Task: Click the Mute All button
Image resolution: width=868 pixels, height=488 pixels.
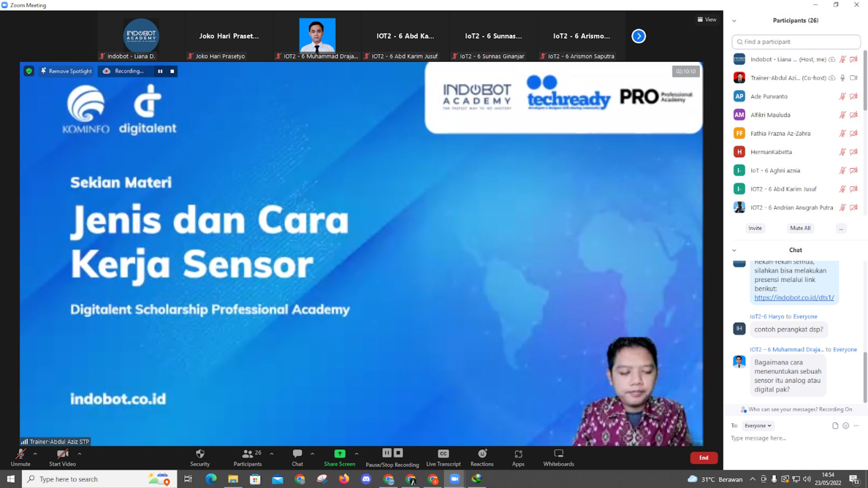Action: click(x=800, y=228)
